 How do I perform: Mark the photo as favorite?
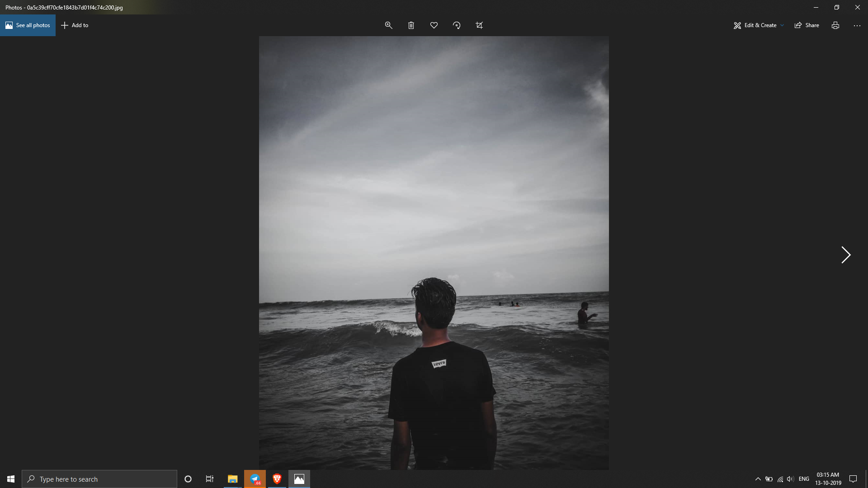(x=434, y=25)
